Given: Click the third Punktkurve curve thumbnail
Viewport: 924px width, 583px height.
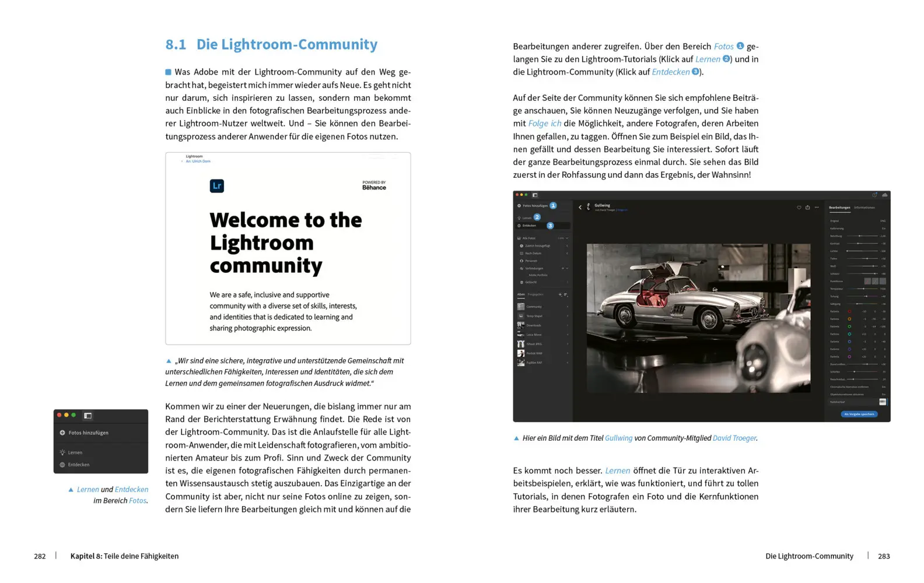Looking at the screenshot, I should 883,281.
